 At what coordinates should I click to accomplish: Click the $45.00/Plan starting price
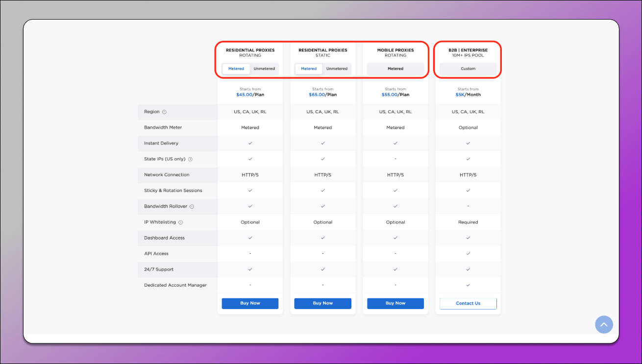tap(250, 95)
